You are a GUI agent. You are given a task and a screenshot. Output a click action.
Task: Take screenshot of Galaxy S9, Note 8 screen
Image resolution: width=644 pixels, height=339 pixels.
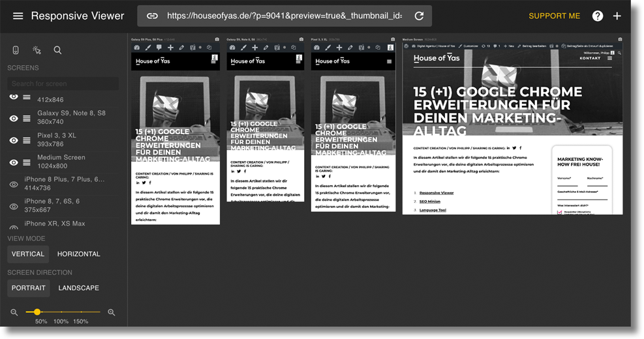(x=301, y=39)
